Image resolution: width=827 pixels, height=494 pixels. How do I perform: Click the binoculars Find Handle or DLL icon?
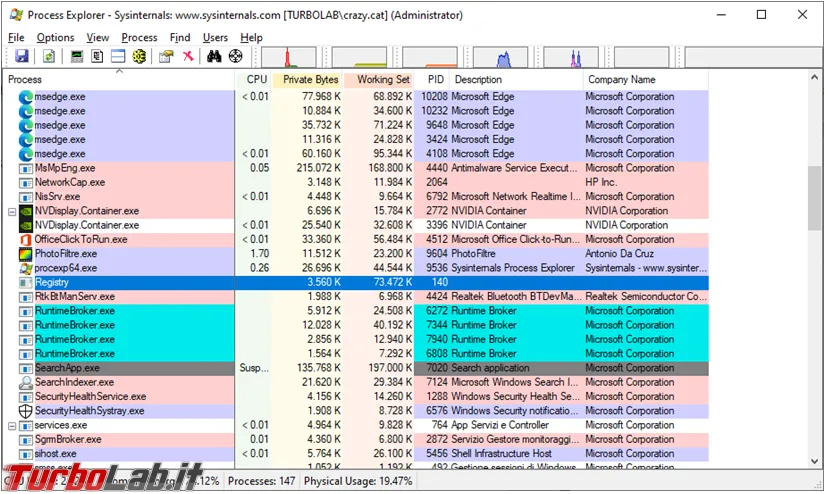214,56
